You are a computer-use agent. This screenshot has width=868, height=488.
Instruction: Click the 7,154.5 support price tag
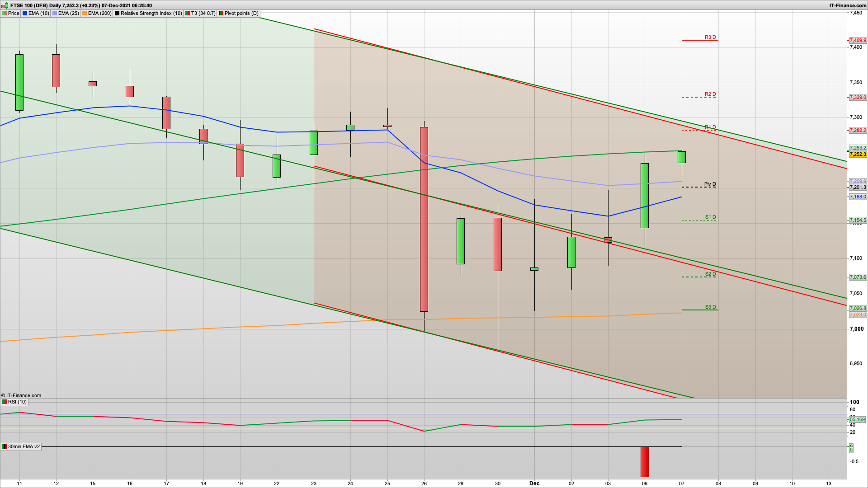(x=858, y=220)
